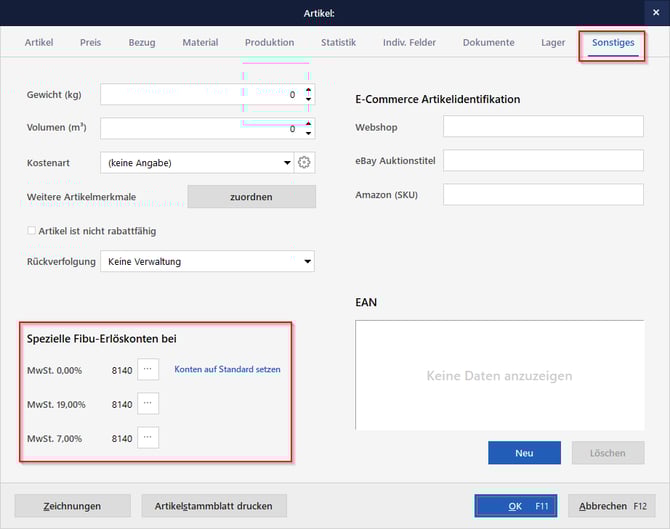Click 'Konten auf Standard setzen' link
This screenshot has width=670, height=529.
tap(227, 369)
